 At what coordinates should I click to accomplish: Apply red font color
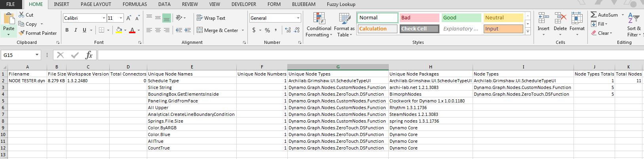point(132,30)
